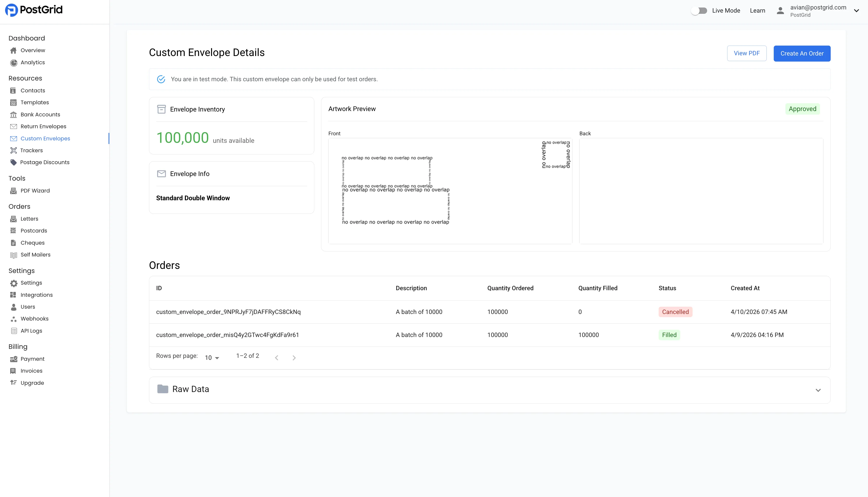Click the Postcards stamp icon
The height and width of the screenshot is (497, 868).
point(13,231)
